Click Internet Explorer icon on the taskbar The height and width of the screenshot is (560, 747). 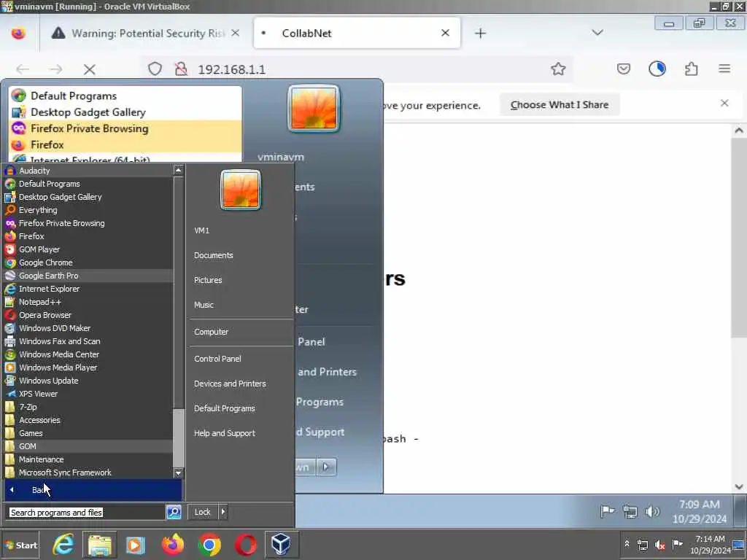(63, 545)
